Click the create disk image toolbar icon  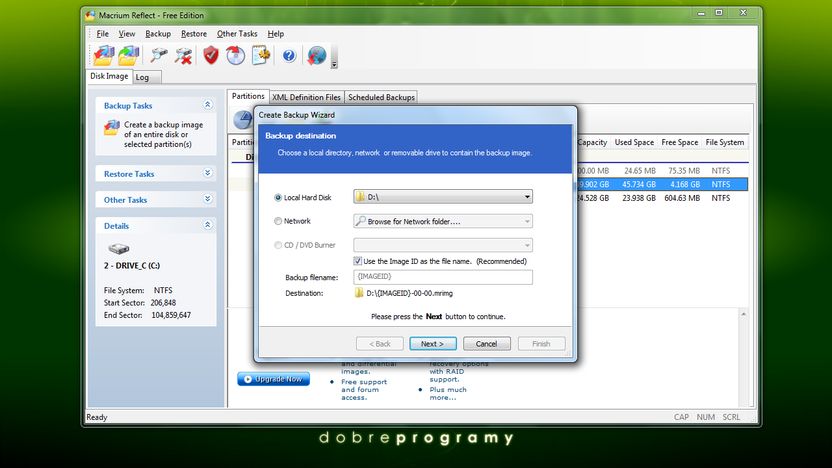coord(103,55)
